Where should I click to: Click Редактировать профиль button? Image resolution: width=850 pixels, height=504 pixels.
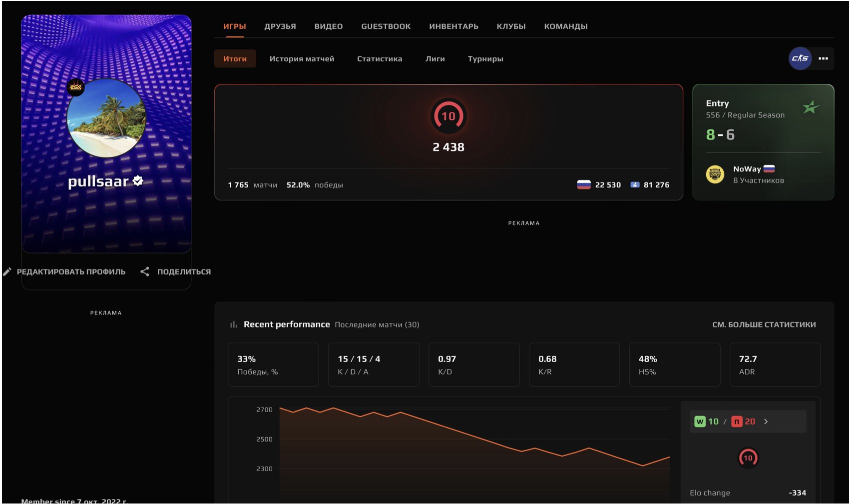tap(71, 272)
